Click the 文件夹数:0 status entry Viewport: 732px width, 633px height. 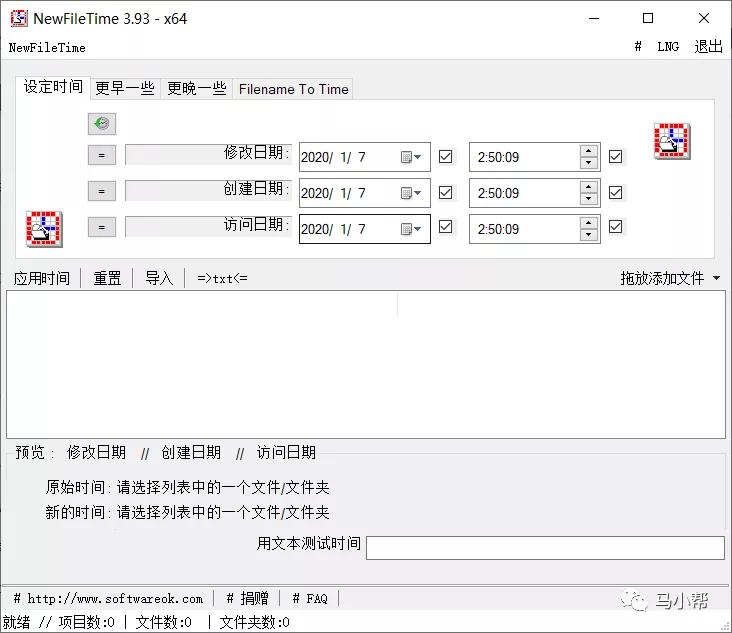point(254,622)
